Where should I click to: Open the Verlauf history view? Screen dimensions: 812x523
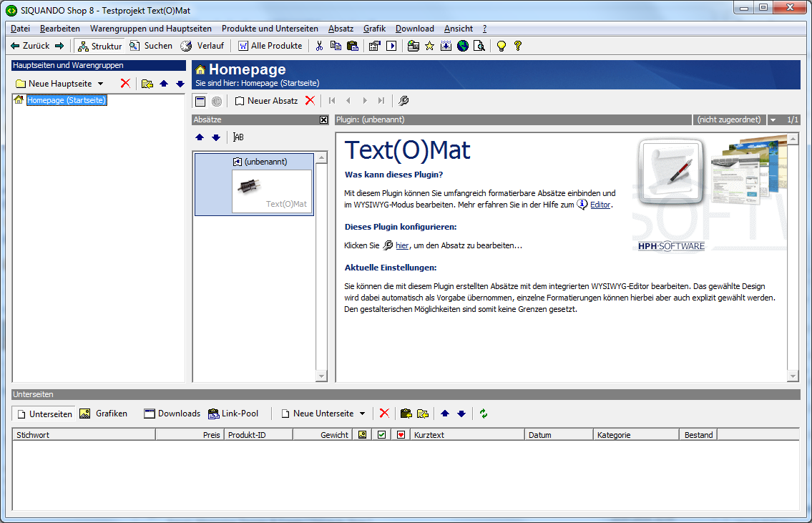pyautogui.click(x=202, y=46)
